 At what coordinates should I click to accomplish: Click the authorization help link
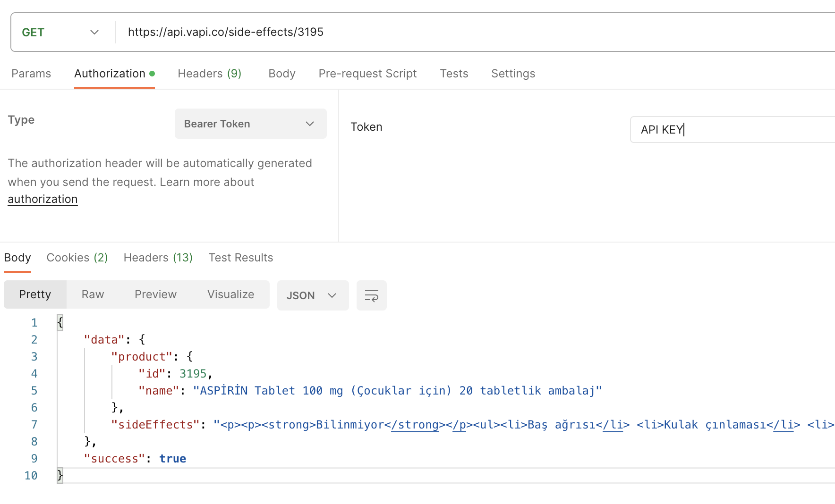click(43, 199)
